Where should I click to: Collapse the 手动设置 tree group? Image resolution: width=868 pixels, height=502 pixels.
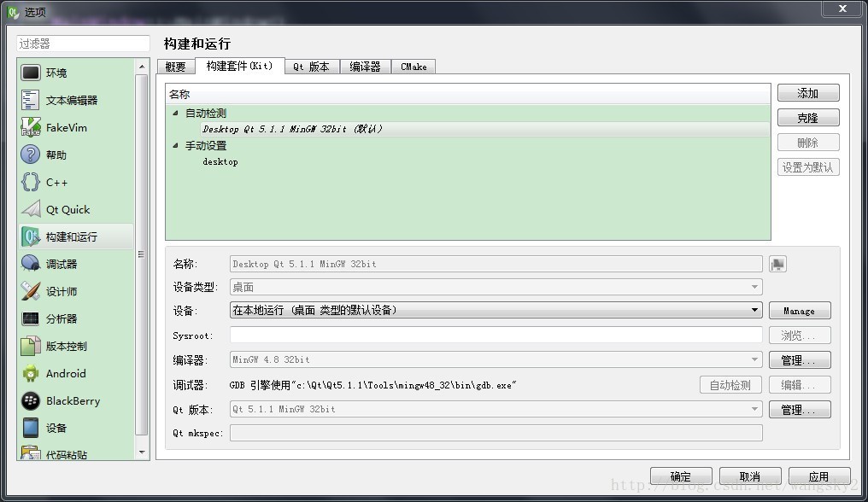[x=175, y=146]
